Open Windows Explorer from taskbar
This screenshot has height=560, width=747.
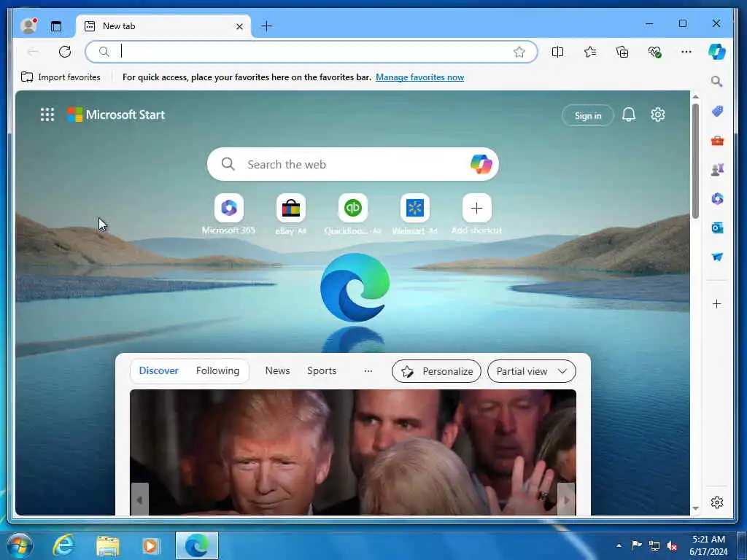point(108,545)
